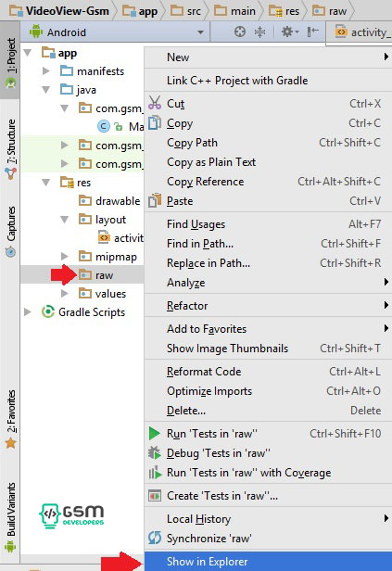
Task: Click the hide project panel icon
Action: [x=312, y=32]
